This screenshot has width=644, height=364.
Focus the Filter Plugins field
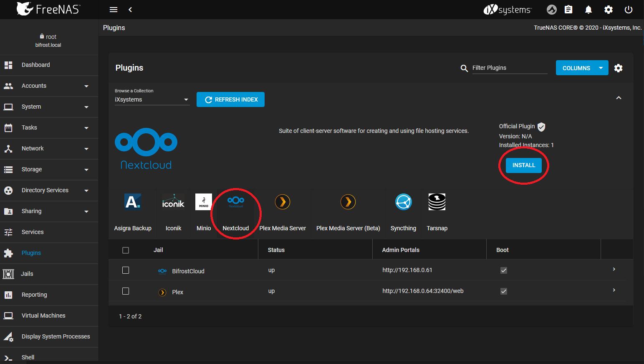510,68
